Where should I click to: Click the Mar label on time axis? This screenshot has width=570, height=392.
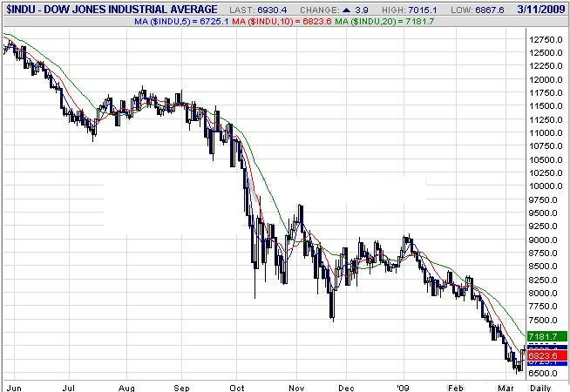506,388
